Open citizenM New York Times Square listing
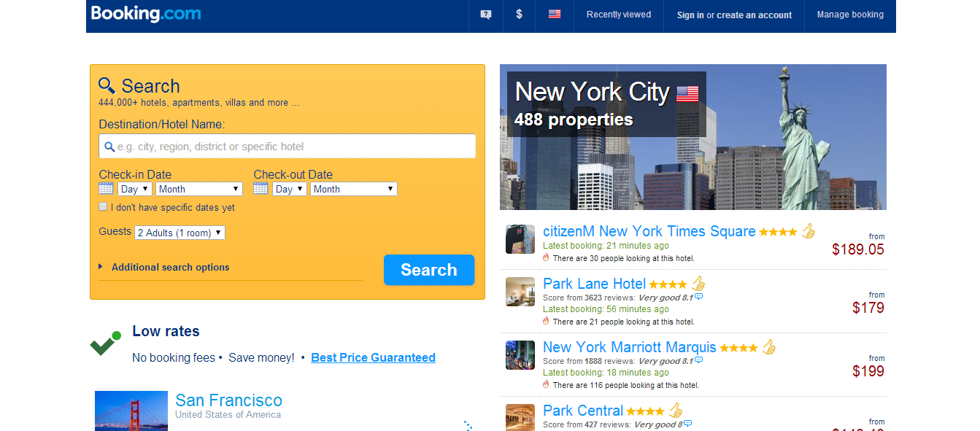The image size is (980, 431). click(x=649, y=231)
